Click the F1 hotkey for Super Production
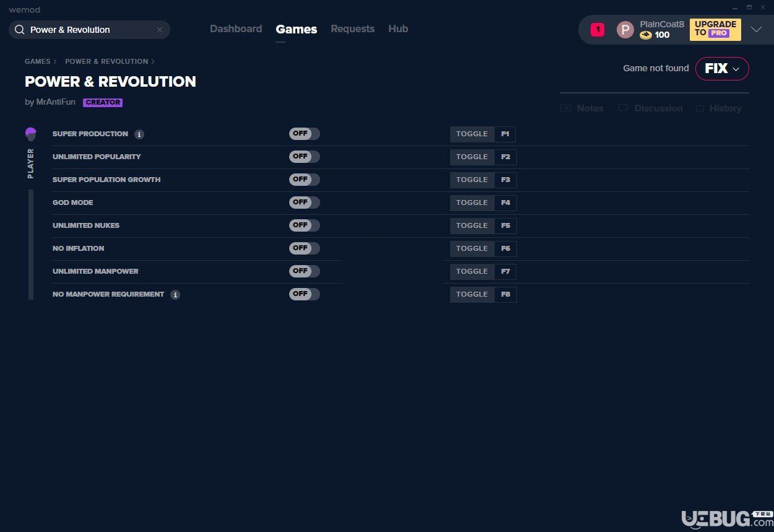Screen dimensions: 774x532 [505, 134]
